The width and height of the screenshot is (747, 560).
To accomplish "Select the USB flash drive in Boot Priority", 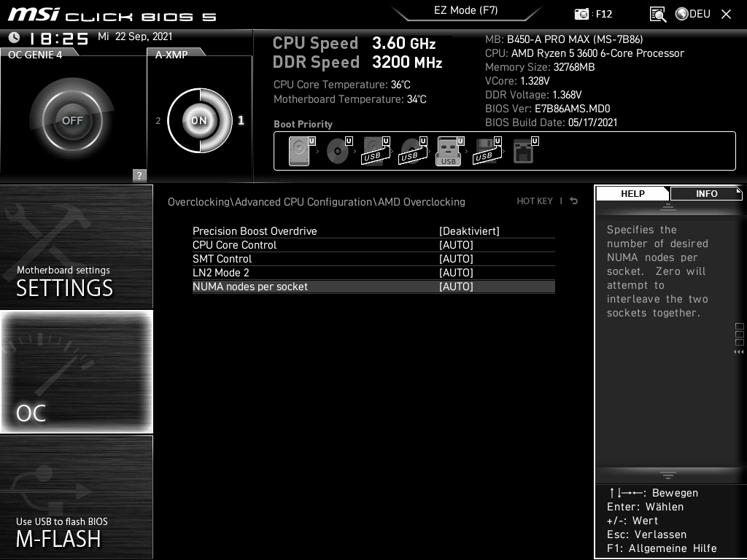I will coord(448,150).
